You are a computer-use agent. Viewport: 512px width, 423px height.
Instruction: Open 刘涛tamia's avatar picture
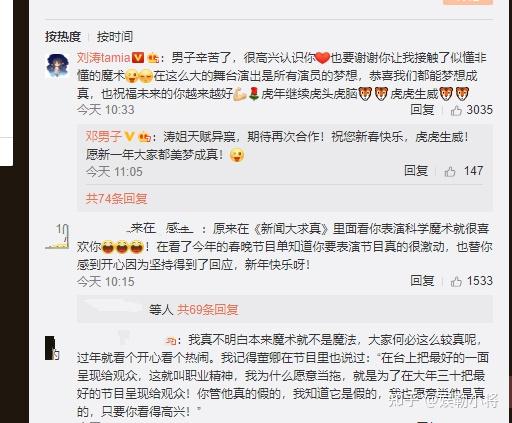pyautogui.click(x=58, y=65)
